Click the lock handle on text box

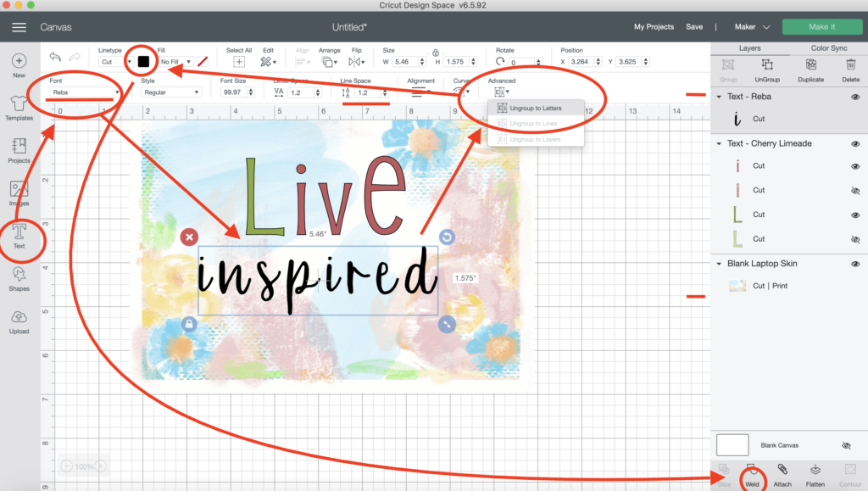(189, 325)
